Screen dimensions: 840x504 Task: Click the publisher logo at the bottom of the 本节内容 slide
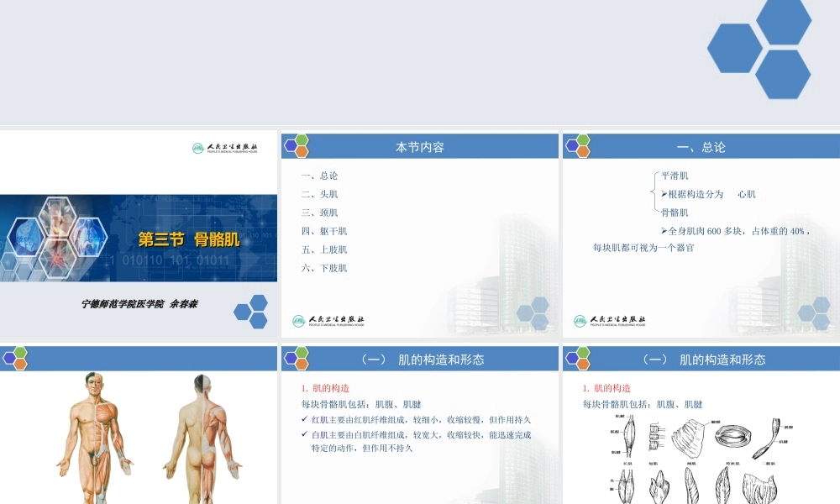(328, 321)
